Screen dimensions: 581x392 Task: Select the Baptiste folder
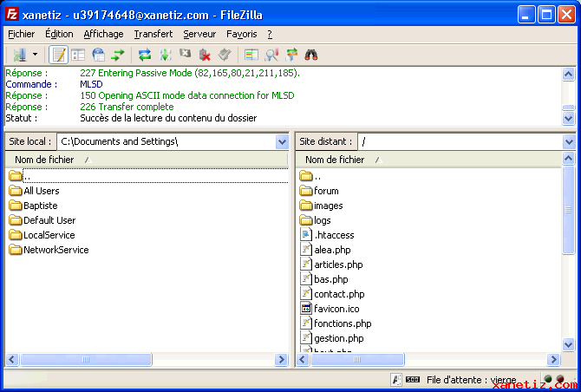click(x=33, y=206)
